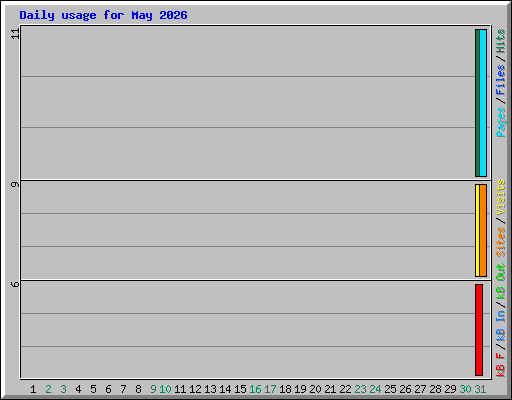
Task: Click green day 16 on the x-axis
Action: click(255, 389)
